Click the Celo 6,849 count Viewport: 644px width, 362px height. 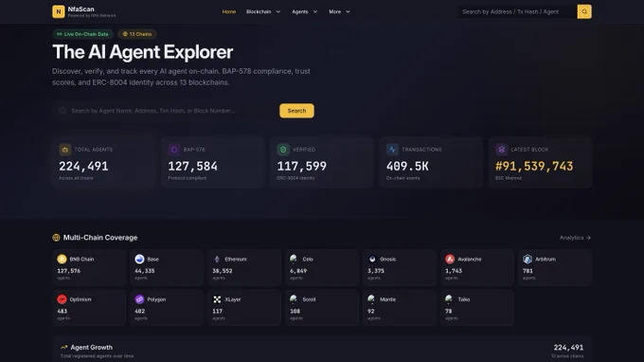(298, 271)
